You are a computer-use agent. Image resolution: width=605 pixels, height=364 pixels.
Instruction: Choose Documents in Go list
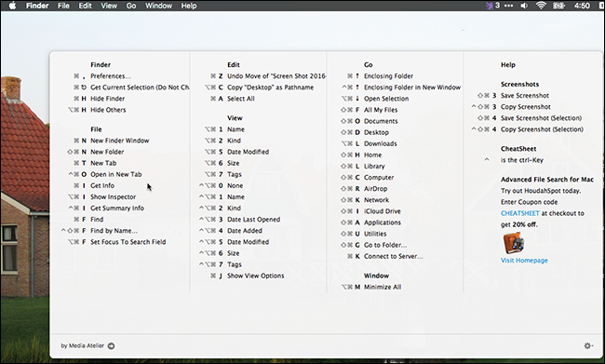coord(381,121)
